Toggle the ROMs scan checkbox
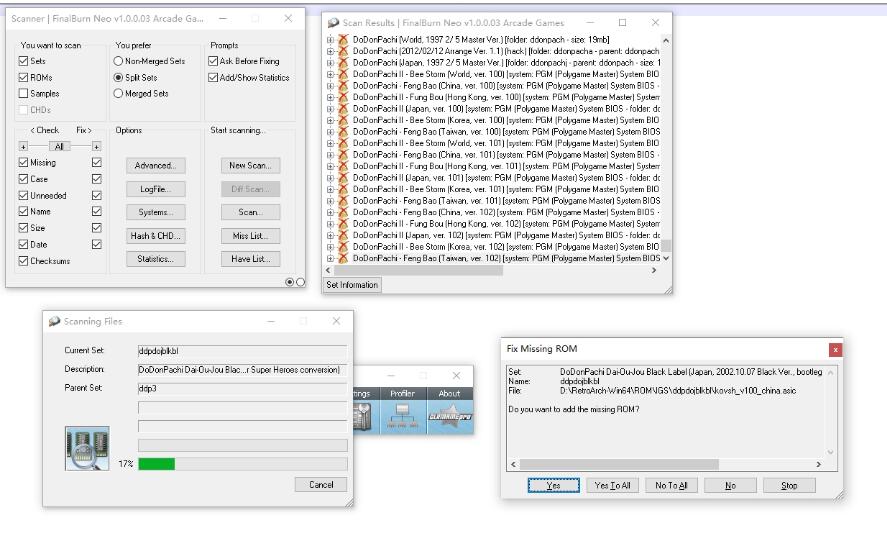Image resolution: width=887 pixels, height=560 pixels. pos(23,77)
